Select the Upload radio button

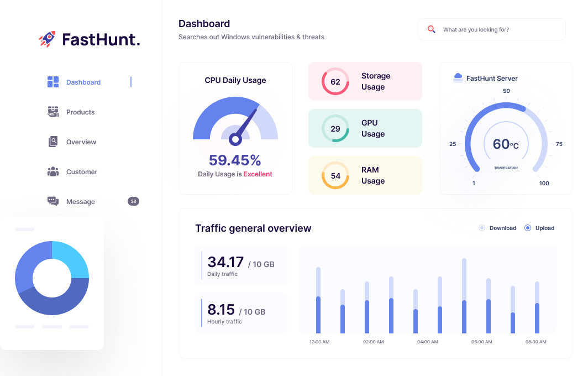point(529,228)
